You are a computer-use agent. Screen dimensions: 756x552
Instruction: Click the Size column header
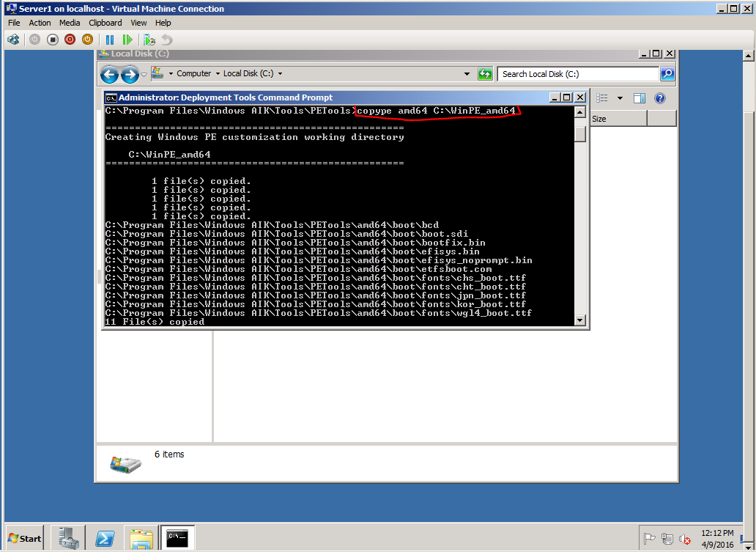tap(618, 119)
